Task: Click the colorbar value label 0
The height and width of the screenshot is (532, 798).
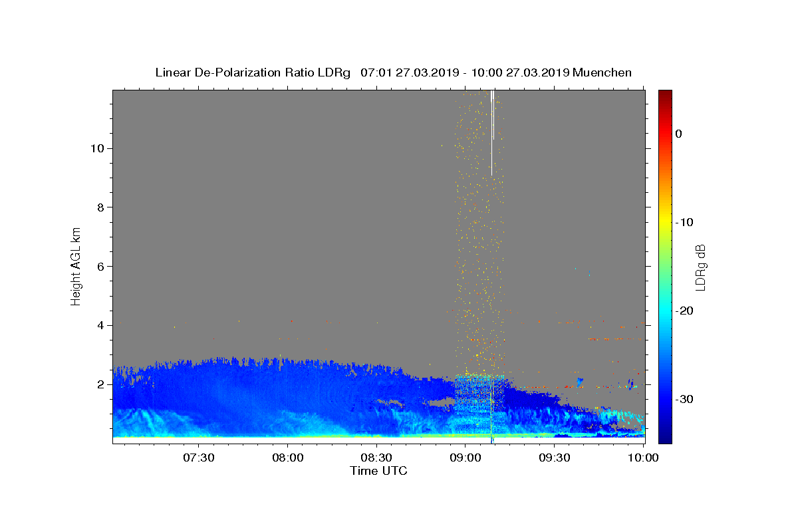Action: click(x=679, y=134)
